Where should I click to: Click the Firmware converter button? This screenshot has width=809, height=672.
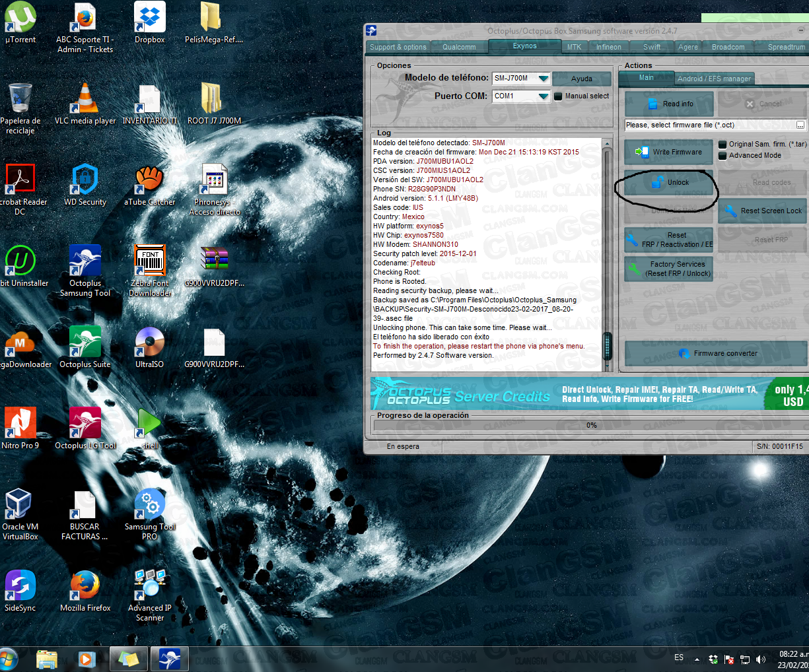(x=716, y=353)
